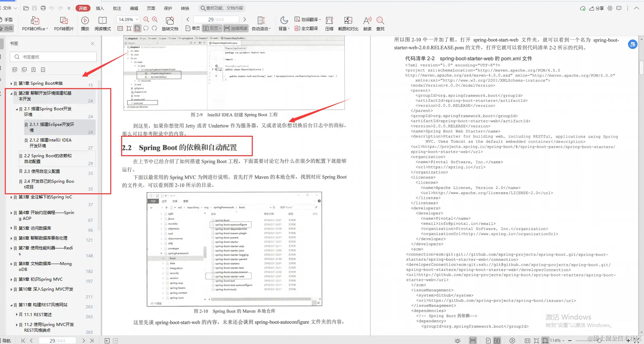Open the PDF转Office conversion tool
644x344 pixels.
(34, 23)
